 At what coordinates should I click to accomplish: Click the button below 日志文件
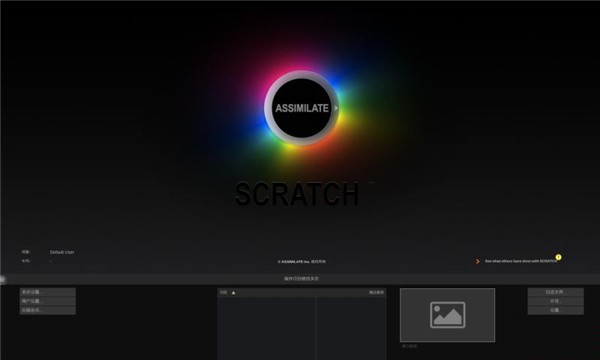point(556,301)
